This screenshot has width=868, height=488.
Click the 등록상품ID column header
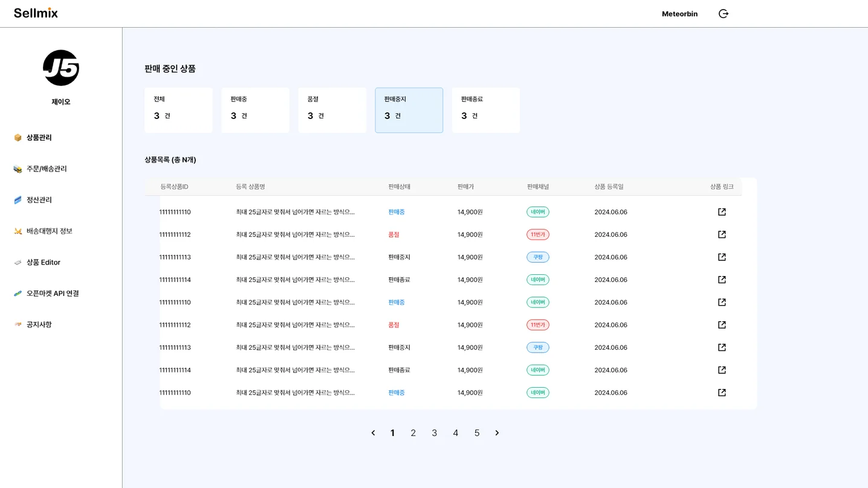coord(174,187)
